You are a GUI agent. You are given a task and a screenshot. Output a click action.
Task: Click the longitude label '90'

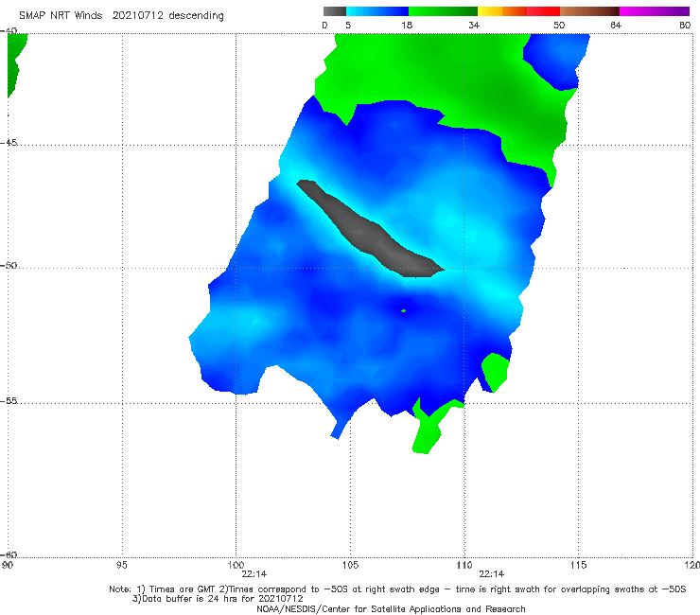click(x=8, y=566)
